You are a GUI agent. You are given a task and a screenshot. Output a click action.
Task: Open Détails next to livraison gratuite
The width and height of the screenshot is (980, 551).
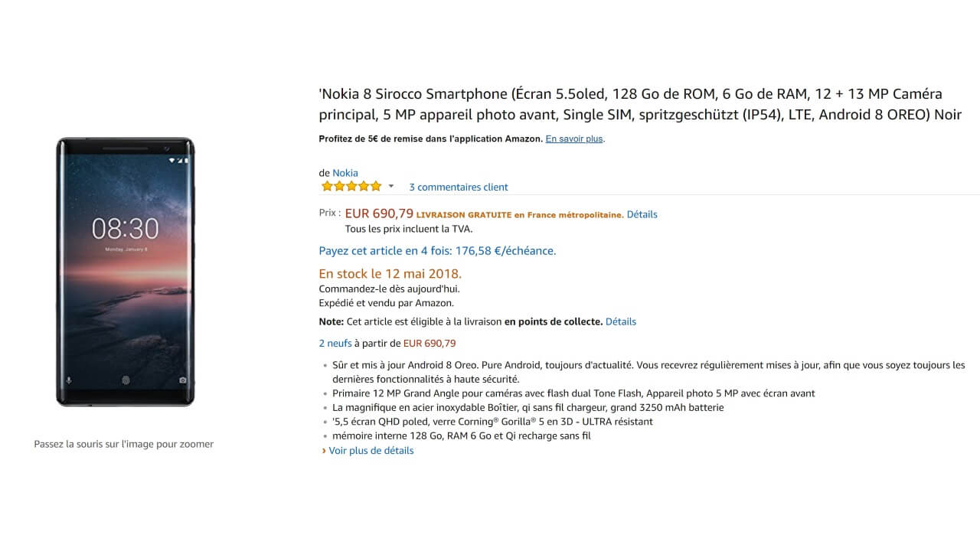(x=642, y=214)
